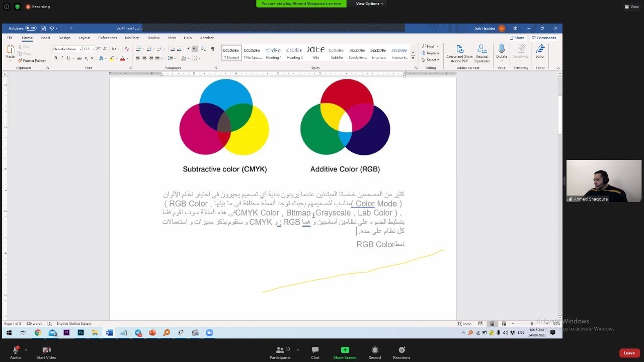Open the font name dropdown

[80, 49]
